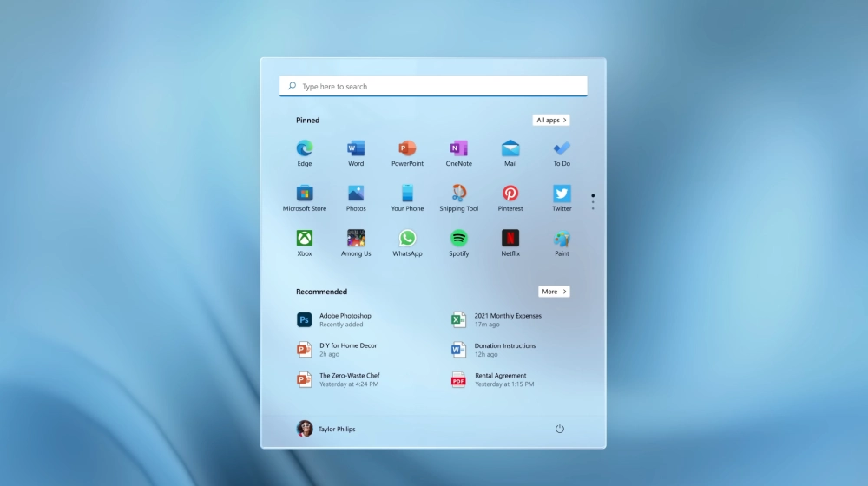Open the Netflix app icon
868x486 pixels.
pos(510,239)
